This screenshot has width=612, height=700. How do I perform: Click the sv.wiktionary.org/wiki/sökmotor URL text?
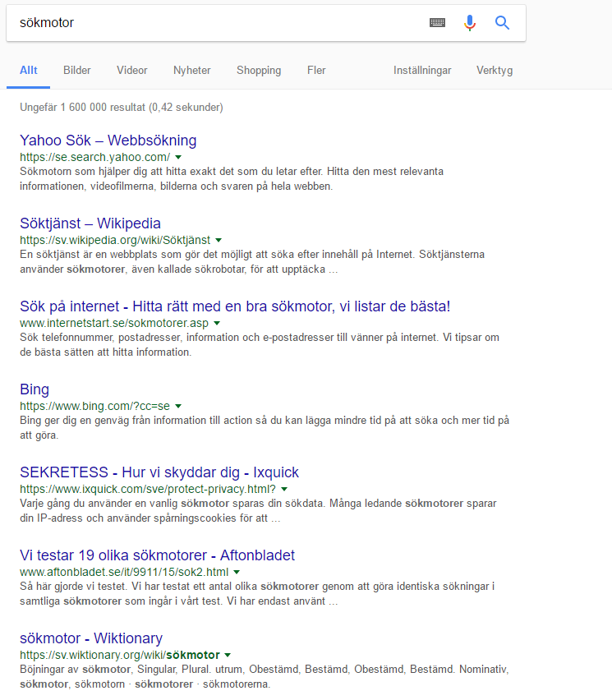[x=120, y=656]
